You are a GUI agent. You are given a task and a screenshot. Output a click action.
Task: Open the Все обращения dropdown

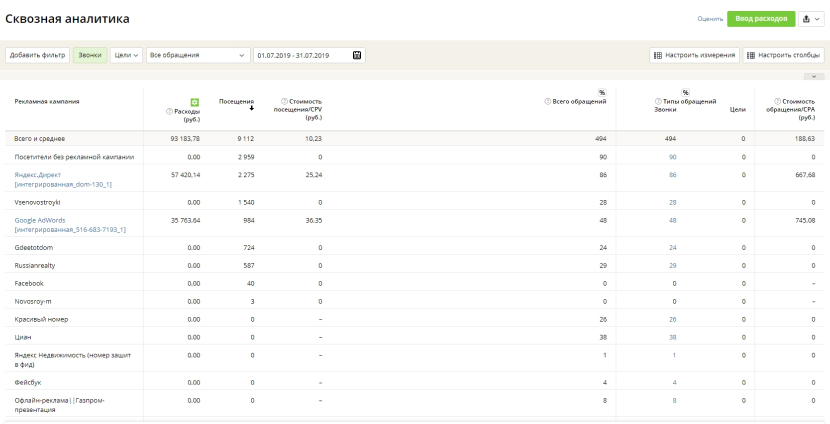[x=198, y=55]
